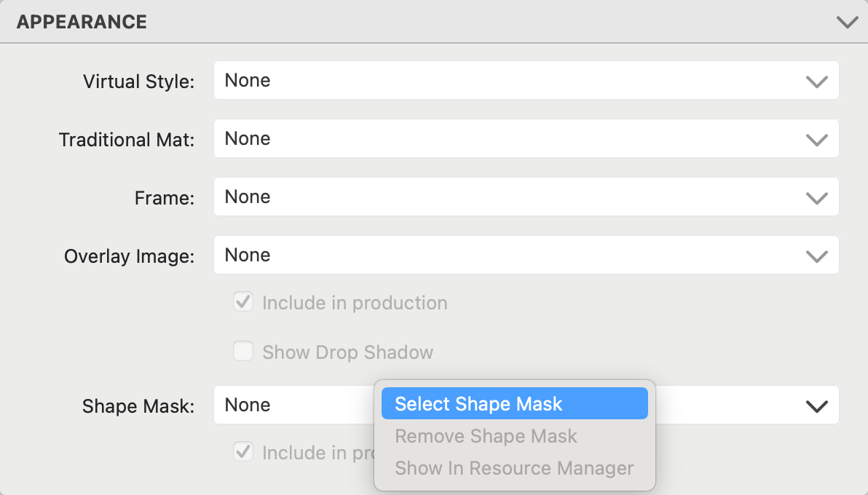
Task: Click the Overlay Image dropdown arrow
Action: click(x=817, y=256)
